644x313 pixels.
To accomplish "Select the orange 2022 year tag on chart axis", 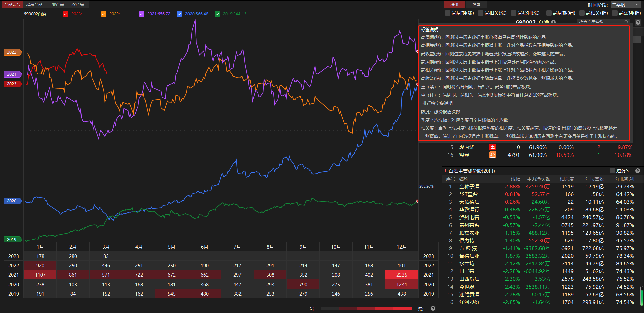I will pos(12,52).
